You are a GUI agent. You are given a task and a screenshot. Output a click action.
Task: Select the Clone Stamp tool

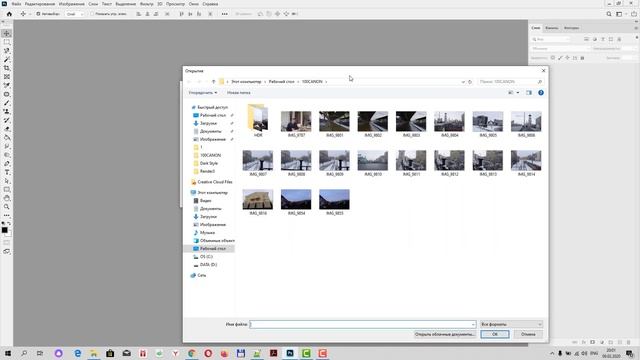(x=7, y=111)
